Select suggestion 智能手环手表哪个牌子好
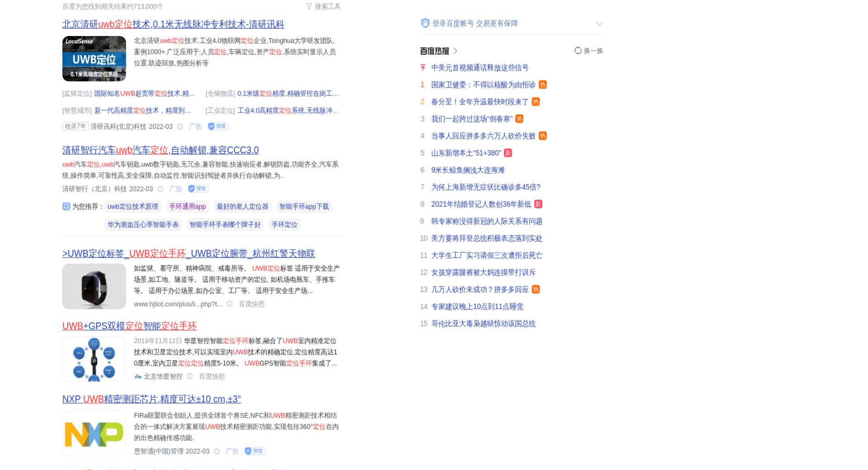868x470 pixels. click(225, 225)
